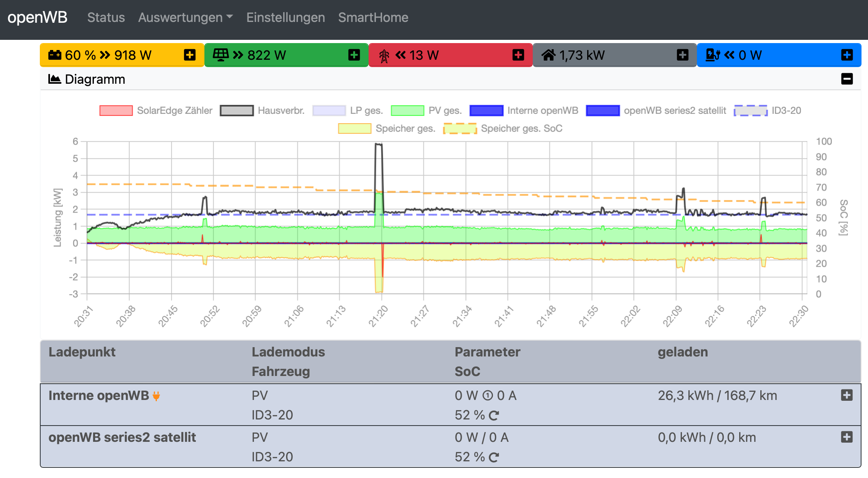Reload SoC for Interne openWB

[x=494, y=415]
